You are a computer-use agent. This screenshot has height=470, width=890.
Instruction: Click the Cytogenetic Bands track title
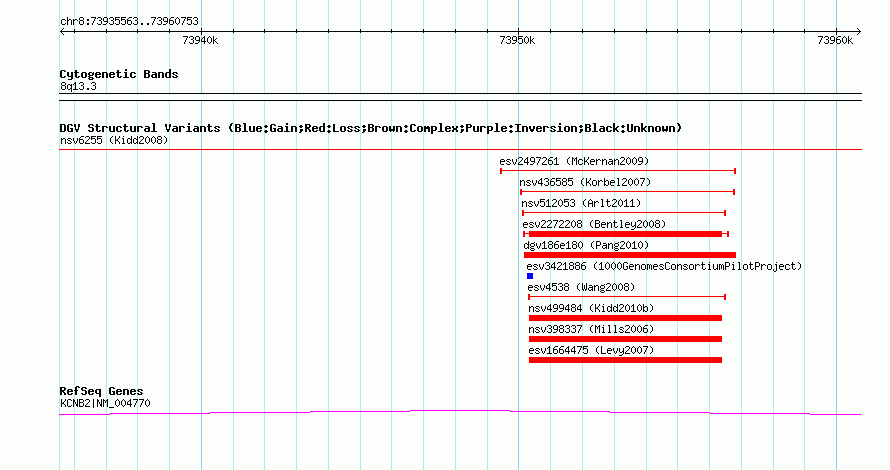pos(119,74)
